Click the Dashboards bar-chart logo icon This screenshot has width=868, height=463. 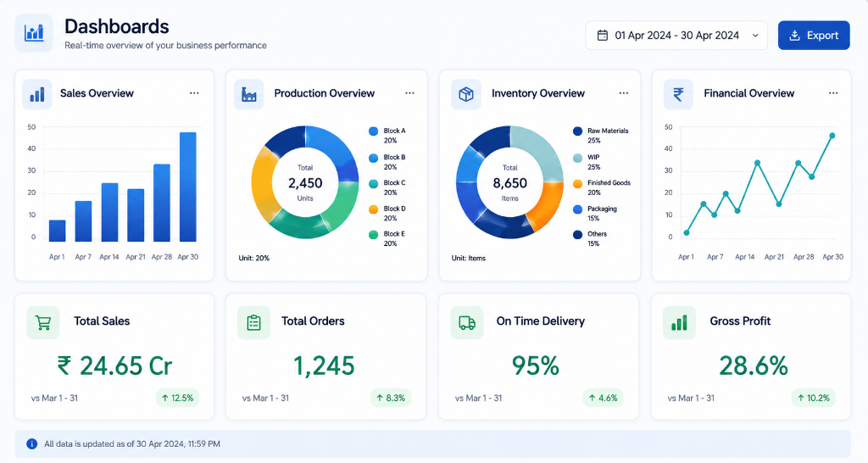[x=34, y=33]
